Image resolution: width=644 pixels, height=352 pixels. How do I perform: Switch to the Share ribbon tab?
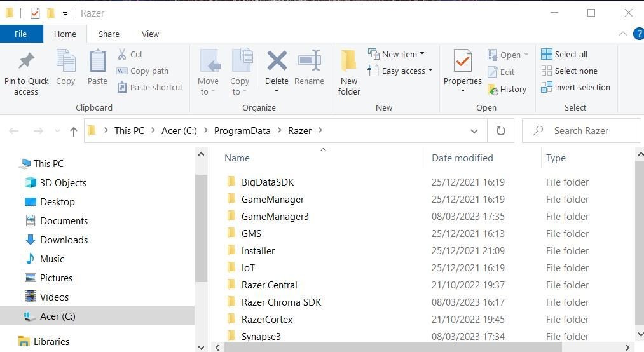pyautogui.click(x=109, y=34)
